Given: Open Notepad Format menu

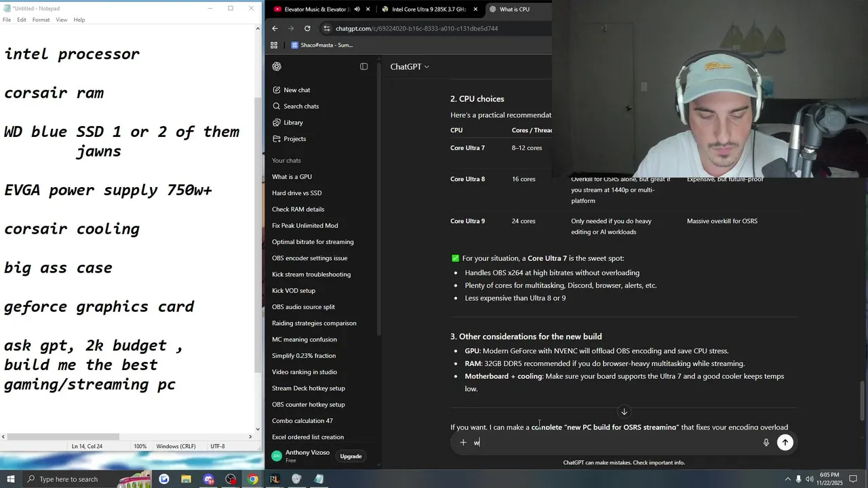Looking at the screenshot, I should pyautogui.click(x=41, y=20).
